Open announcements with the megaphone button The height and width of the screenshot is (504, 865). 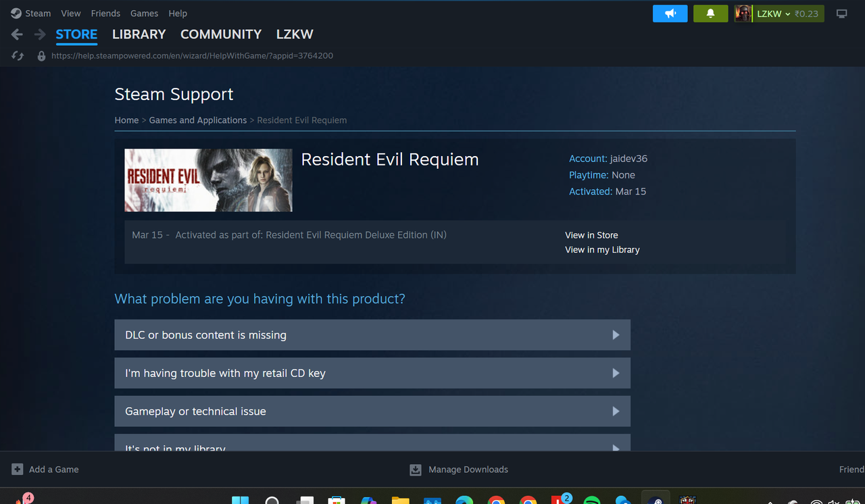tap(670, 14)
